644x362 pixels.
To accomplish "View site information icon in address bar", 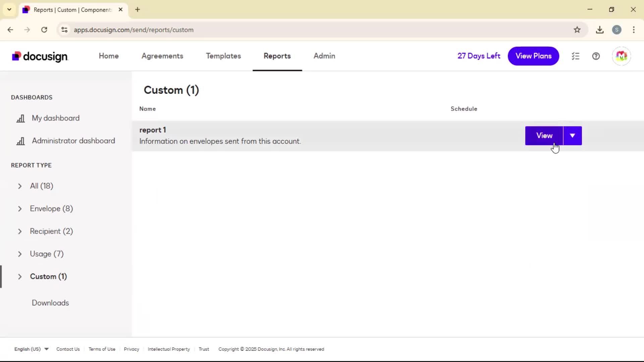I will (64, 30).
